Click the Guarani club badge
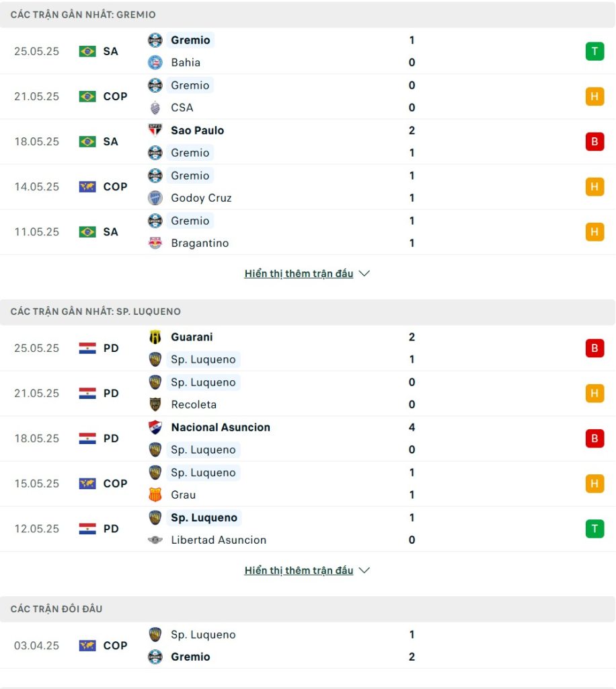 coord(155,337)
